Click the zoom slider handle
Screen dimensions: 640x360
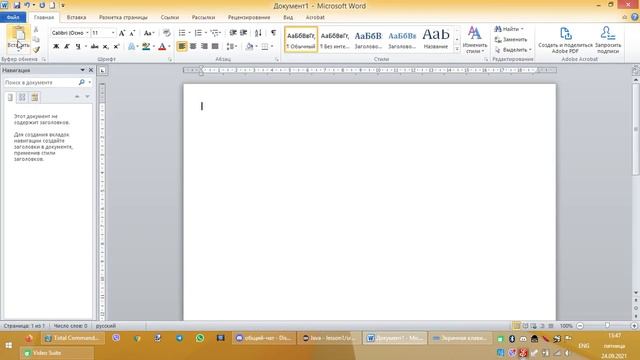tap(607, 326)
